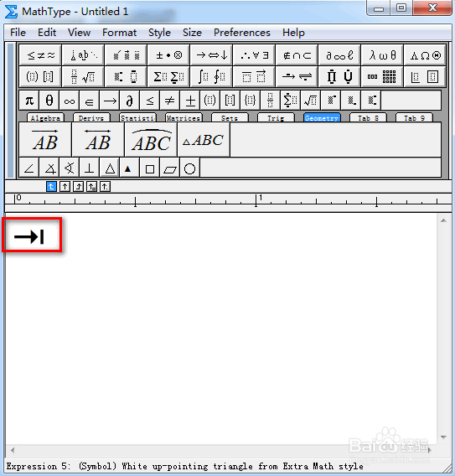Insert less-than-or-equal symbol from small bar
This screenshot has width=455, height=476.
coord(150,101)
